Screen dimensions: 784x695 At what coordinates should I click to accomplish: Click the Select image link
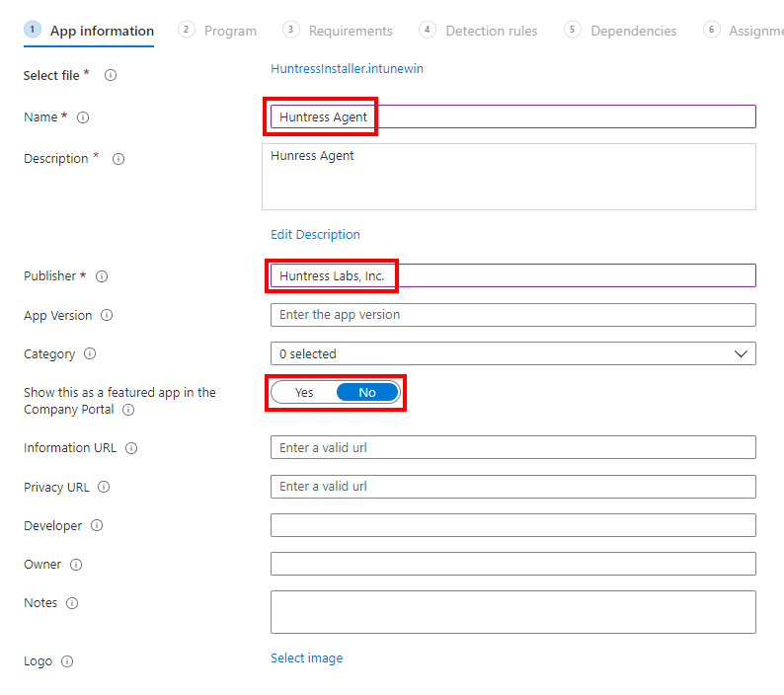click(306, 658)
